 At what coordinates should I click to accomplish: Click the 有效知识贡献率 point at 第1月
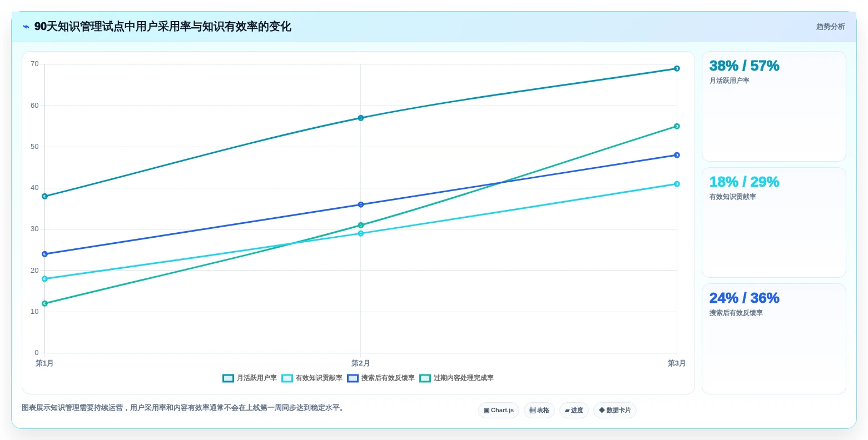click(x=44, y=279)
